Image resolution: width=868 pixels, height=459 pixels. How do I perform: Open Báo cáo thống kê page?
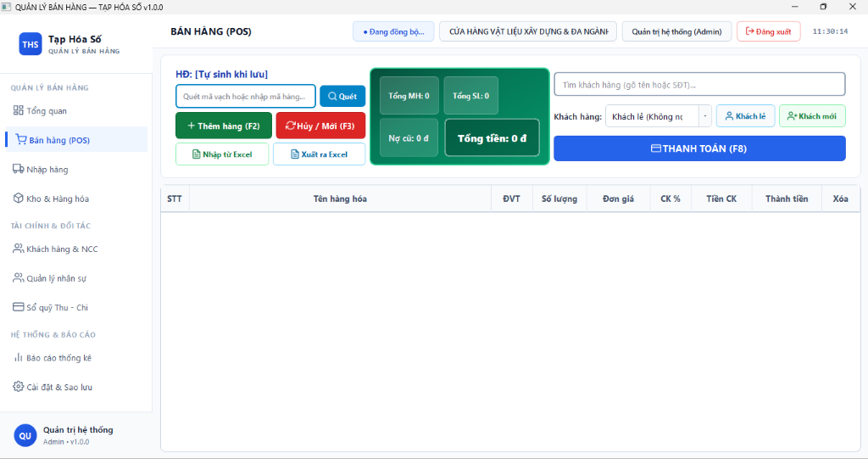coord(76,358)
